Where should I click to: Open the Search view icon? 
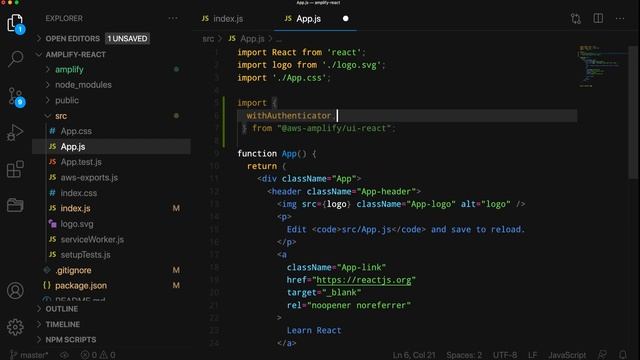point(16,59)
